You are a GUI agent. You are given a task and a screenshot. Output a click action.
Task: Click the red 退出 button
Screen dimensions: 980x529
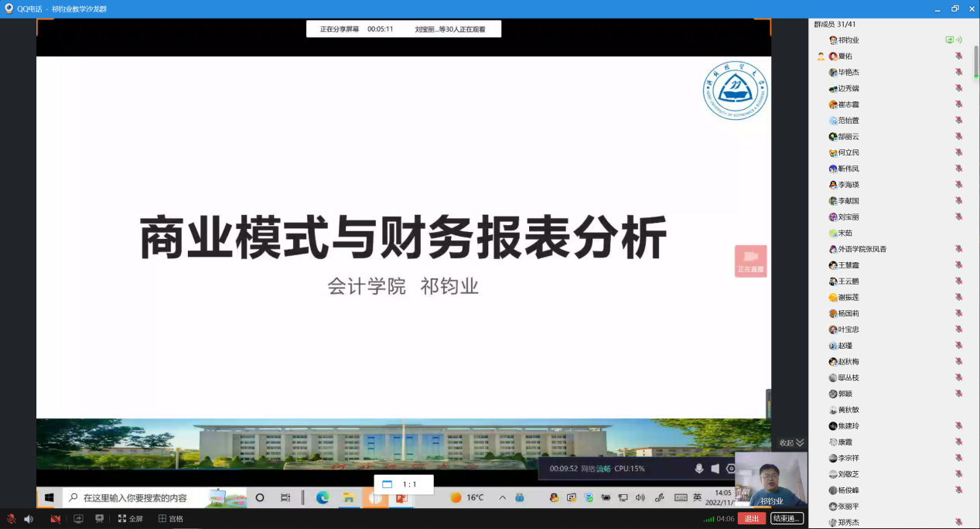(751, 519)
